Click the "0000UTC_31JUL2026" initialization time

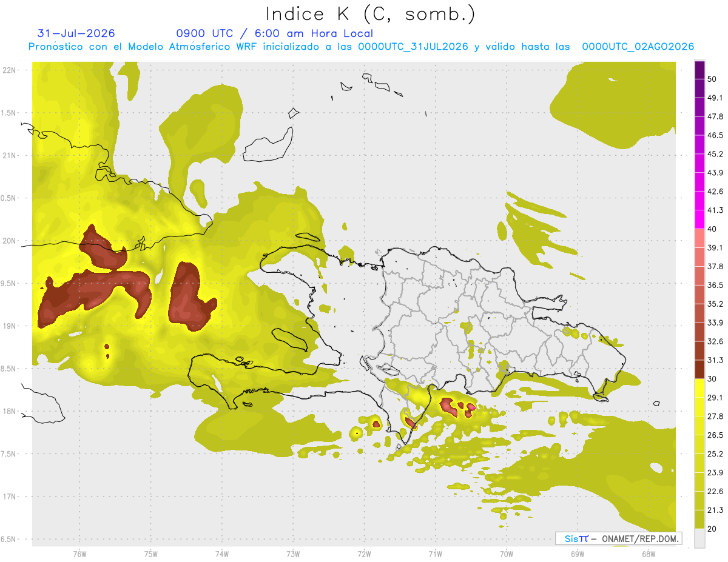(413, 47)
